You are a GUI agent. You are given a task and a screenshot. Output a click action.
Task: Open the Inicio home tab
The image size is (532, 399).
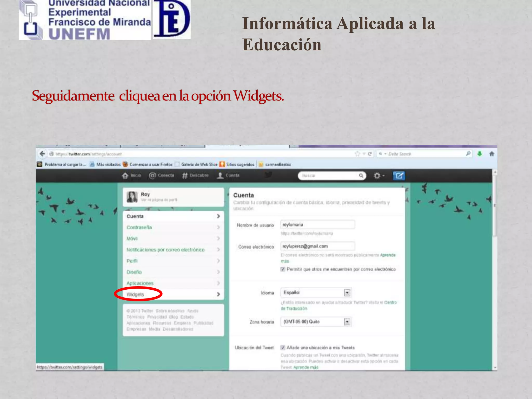click(x=131, y=176)
